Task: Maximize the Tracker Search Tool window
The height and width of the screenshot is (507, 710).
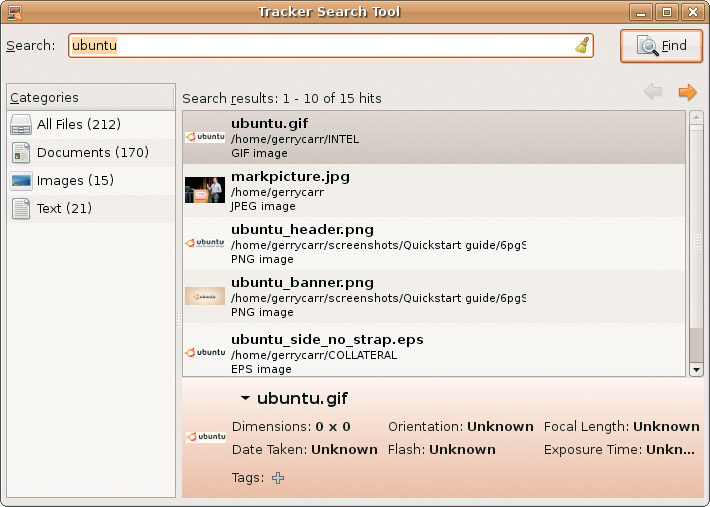Action: tap(667, 12)
